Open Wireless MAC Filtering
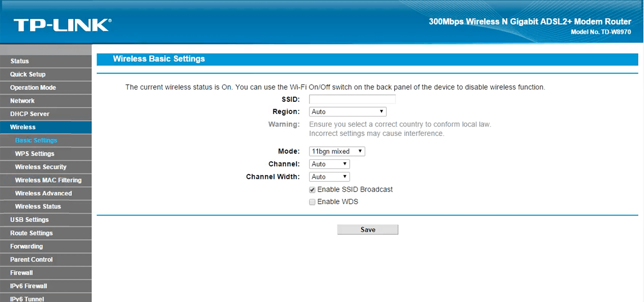Viewport: 644px width, 302px height. point(48,180)
